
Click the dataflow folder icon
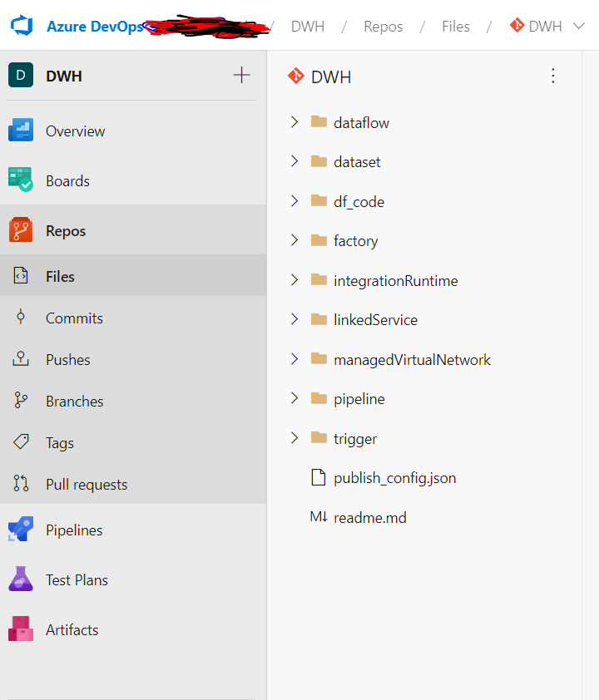(x=319, y=121)
